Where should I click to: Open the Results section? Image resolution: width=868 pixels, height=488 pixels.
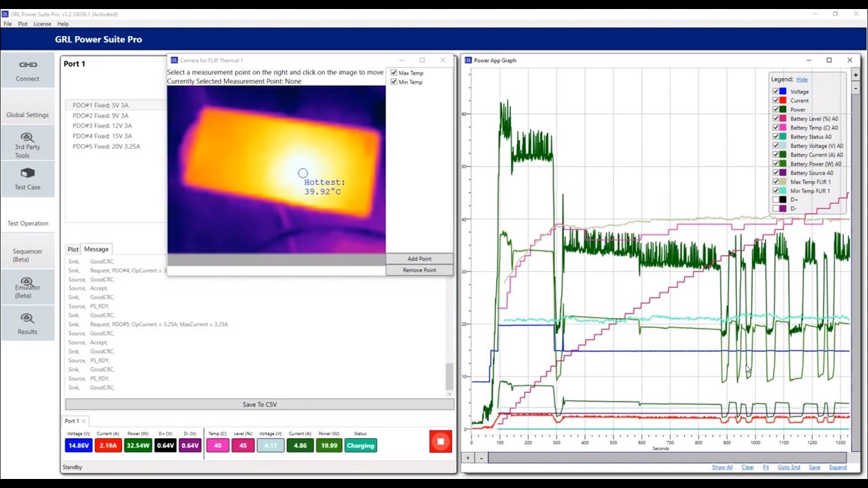pos(27,323)
